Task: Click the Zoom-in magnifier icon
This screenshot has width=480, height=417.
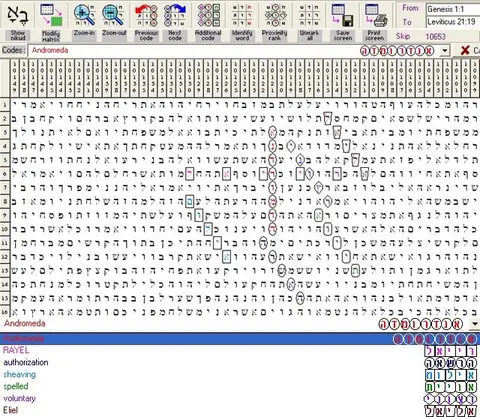Action: 84,15
